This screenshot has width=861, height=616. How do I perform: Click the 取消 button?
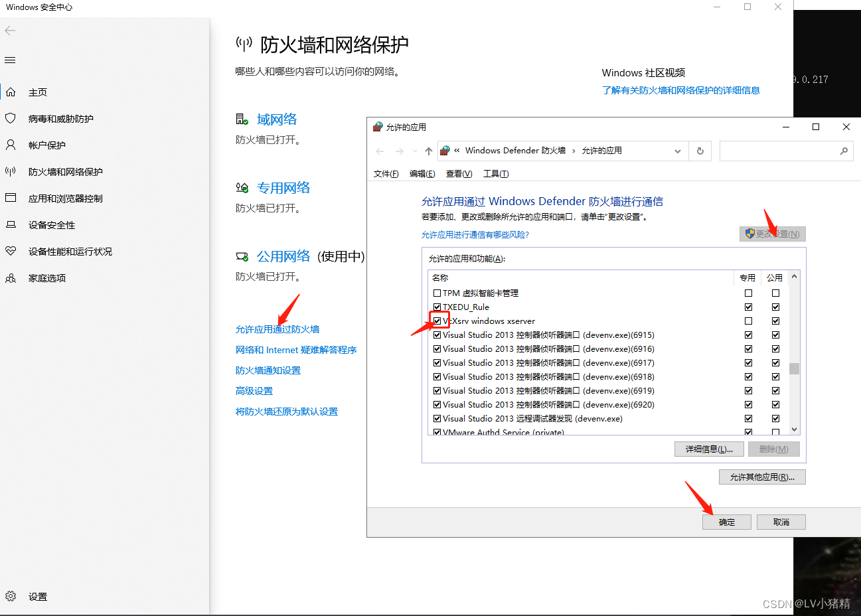[x=781, y=522]
